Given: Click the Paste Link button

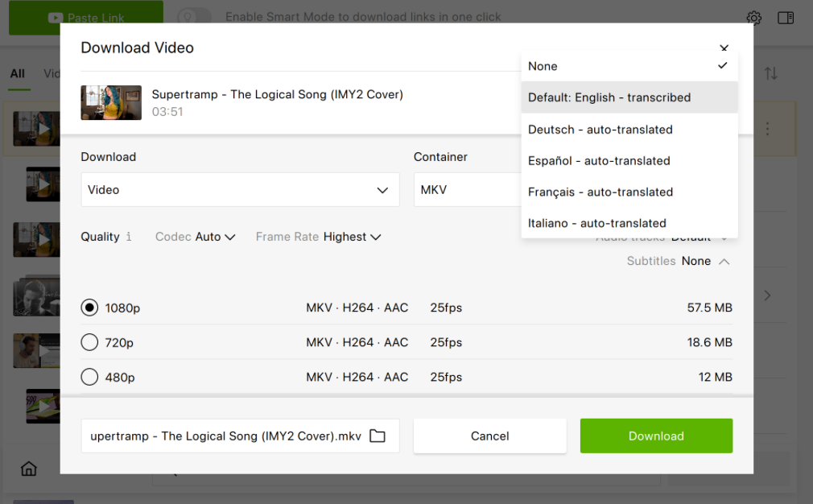Looking at the screenshot, I should pyautogui.click(x=86, y=18).
